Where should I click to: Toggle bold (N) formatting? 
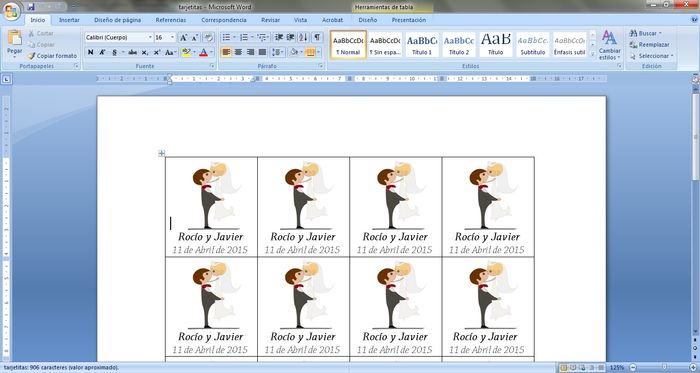click(x=91, y=52)
